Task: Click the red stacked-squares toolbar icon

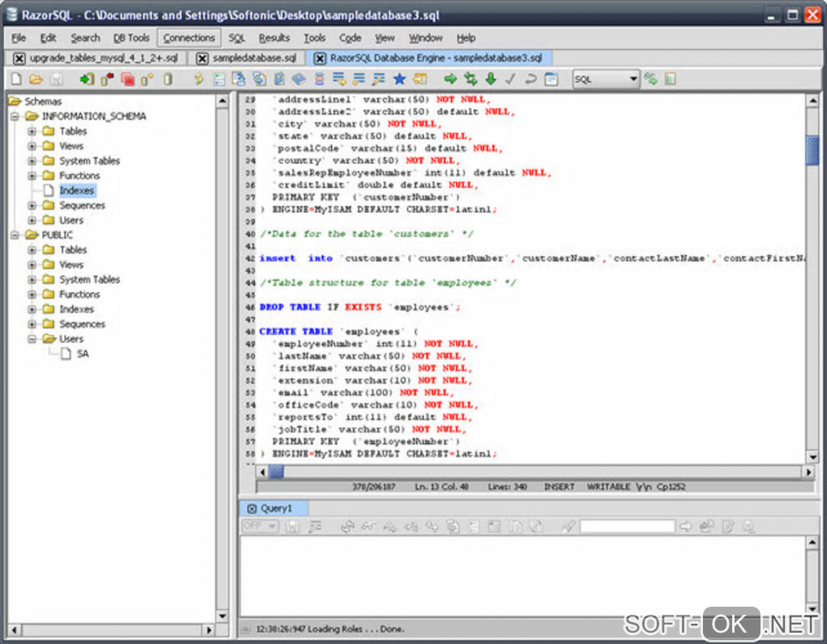Action: (127, 79)
